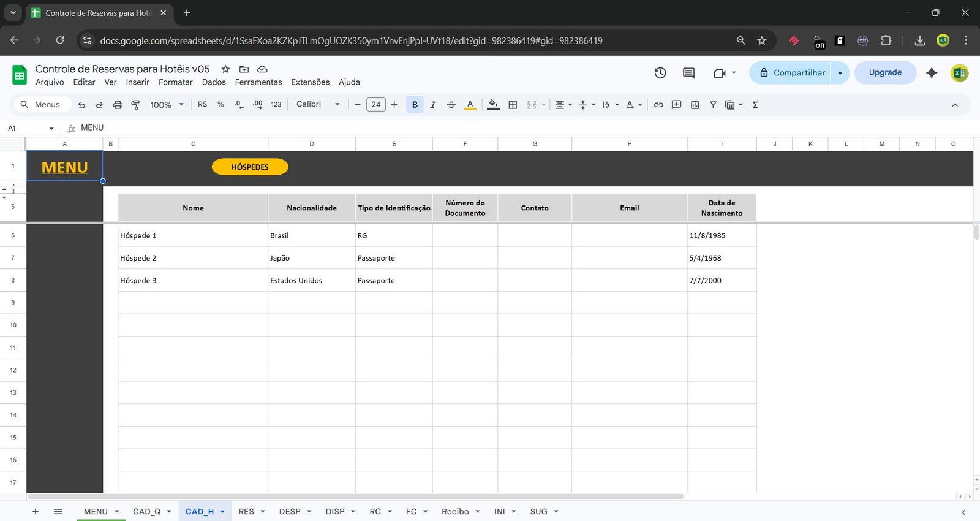Open the Extensões menu
The width and height of the screenshot is (980, 521).
tap(311, 82)
